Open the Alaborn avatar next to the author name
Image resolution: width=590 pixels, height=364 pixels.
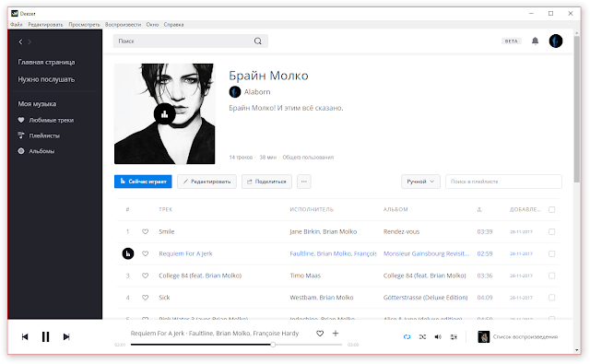point(235,92)
